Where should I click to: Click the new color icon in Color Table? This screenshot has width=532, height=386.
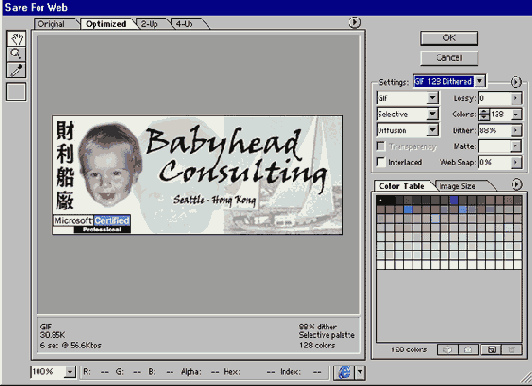click(x=491, y=349)
